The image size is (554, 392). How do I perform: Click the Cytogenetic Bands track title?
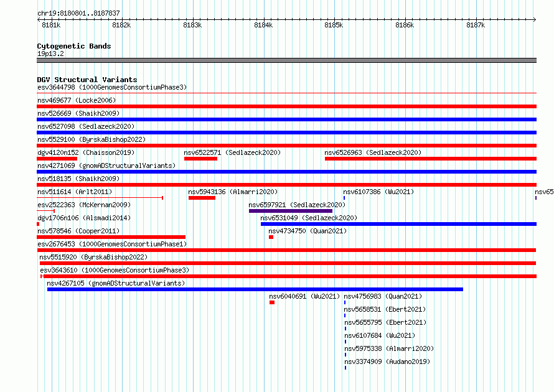[x=74, y=46]
